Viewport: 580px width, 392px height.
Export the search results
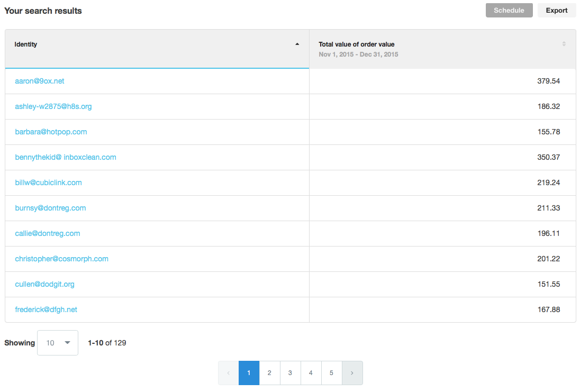click(x=556, y=11)
